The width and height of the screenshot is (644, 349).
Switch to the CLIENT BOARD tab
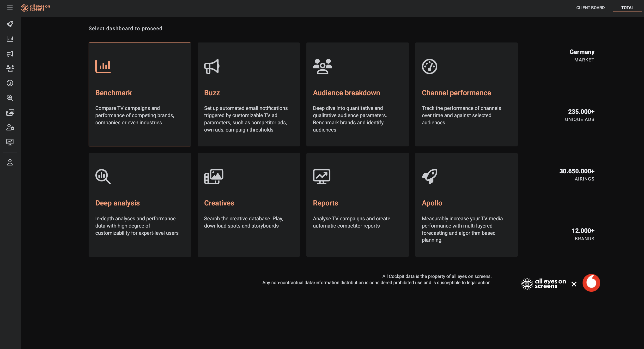(590, 8)
